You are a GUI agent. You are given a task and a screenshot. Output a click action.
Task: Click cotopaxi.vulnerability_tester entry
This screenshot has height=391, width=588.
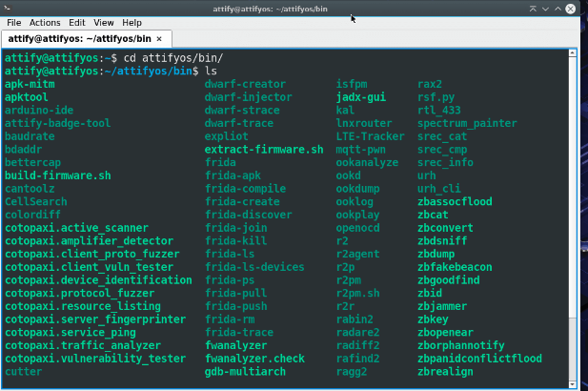pyautogui.click(x=95, y=359)
